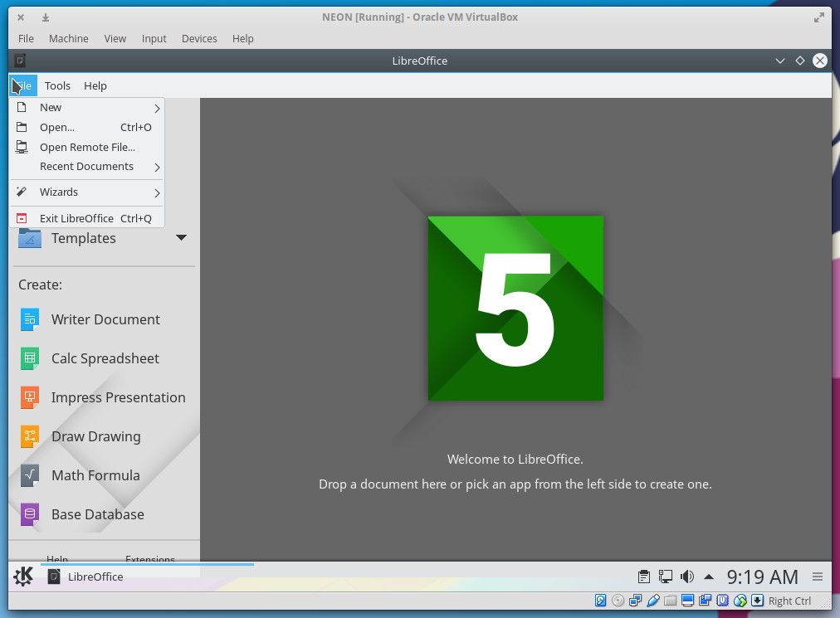The width and height of the screenshot is (840, 618).
Task: Click the LibreOffice window titlebar icon
Action: click(x=20, y=61)
